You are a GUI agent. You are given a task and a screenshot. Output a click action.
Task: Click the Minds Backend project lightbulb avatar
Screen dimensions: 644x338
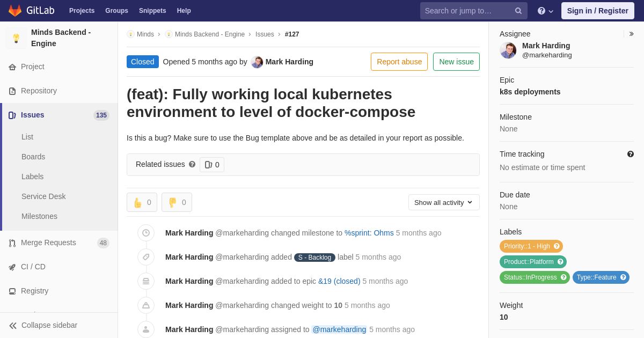pyautogui.click(x=16, y=38)
